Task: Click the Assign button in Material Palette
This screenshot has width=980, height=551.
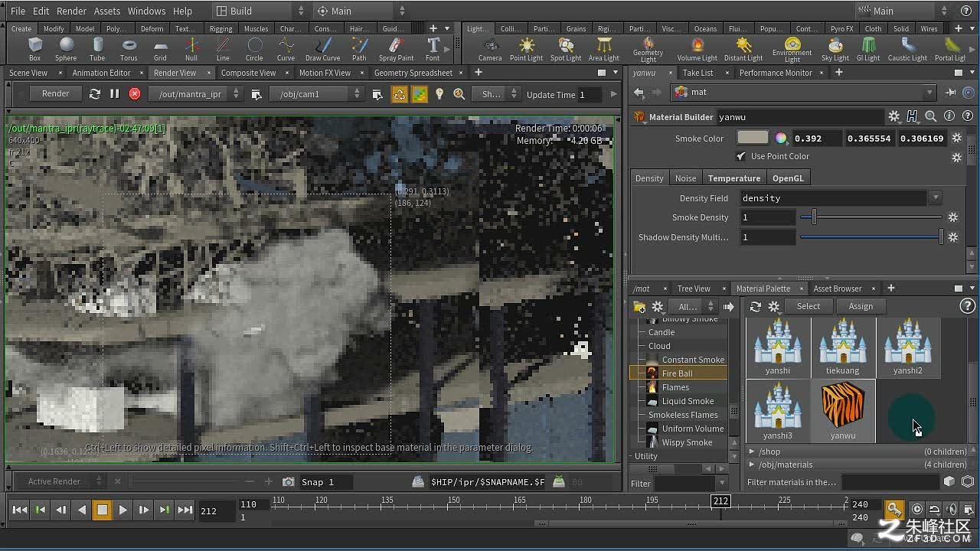Action: [861, 306]
